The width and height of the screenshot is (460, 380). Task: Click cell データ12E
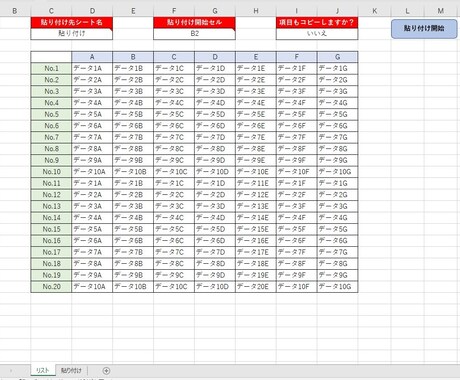256,195
